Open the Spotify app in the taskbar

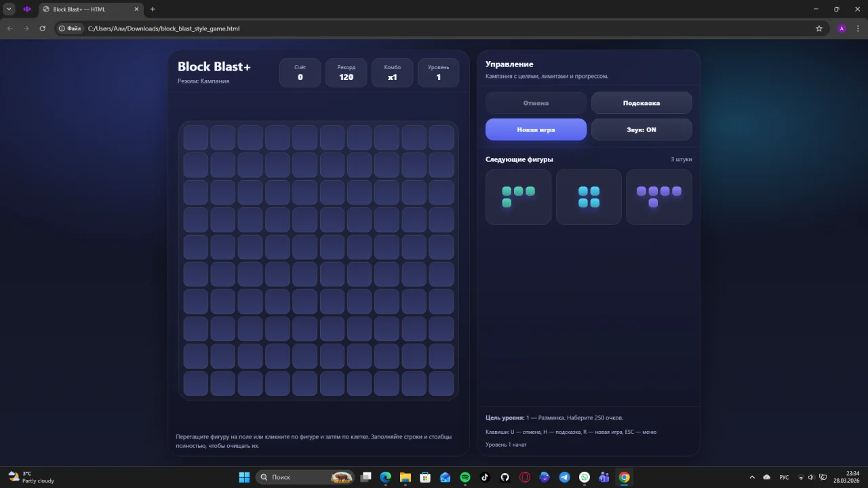465,477
